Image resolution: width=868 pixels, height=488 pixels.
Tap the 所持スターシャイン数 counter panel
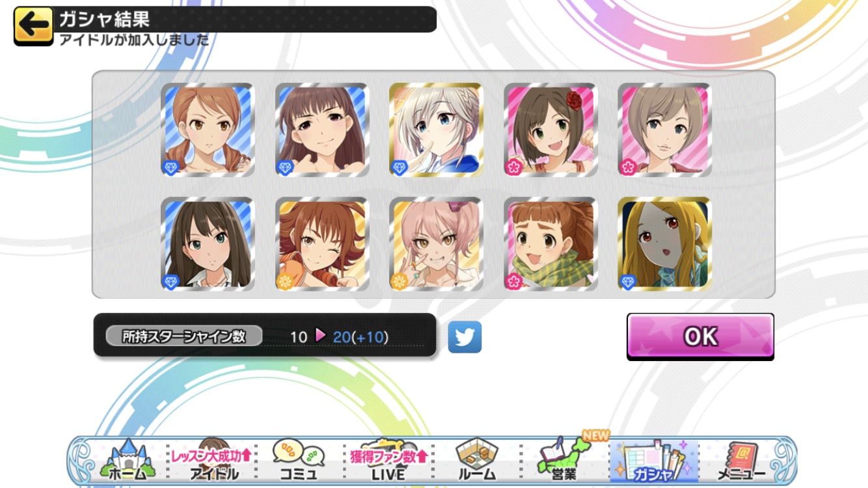(265, 335)
